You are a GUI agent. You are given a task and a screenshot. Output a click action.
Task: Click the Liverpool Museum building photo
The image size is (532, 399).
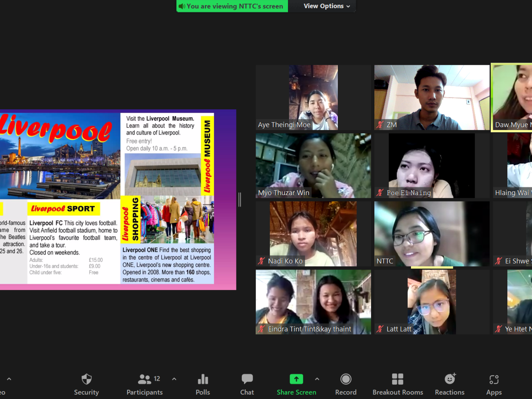[163, 174]
